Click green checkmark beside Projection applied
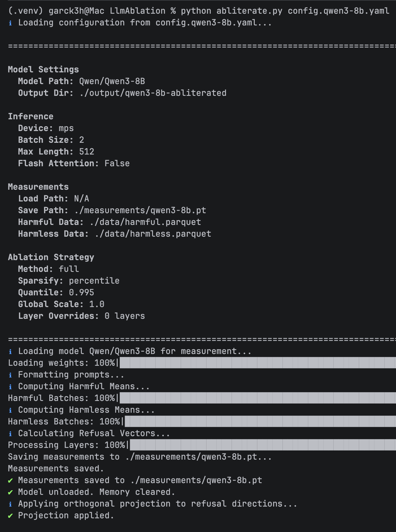Image resolution: width=396 pixels, height=532 pixels. [x=10, y=516]
